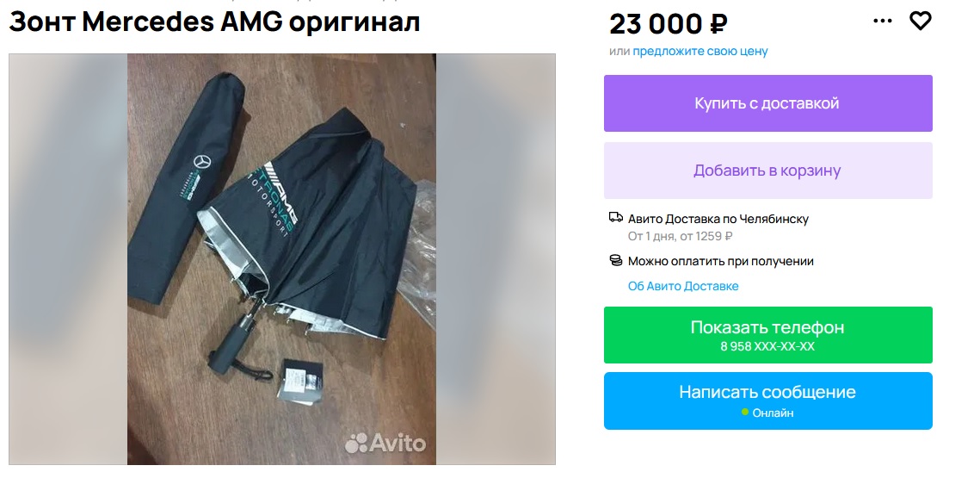Click the blurred left side of gallery
This screenshot has height=478, width=980.
point(68,259)
